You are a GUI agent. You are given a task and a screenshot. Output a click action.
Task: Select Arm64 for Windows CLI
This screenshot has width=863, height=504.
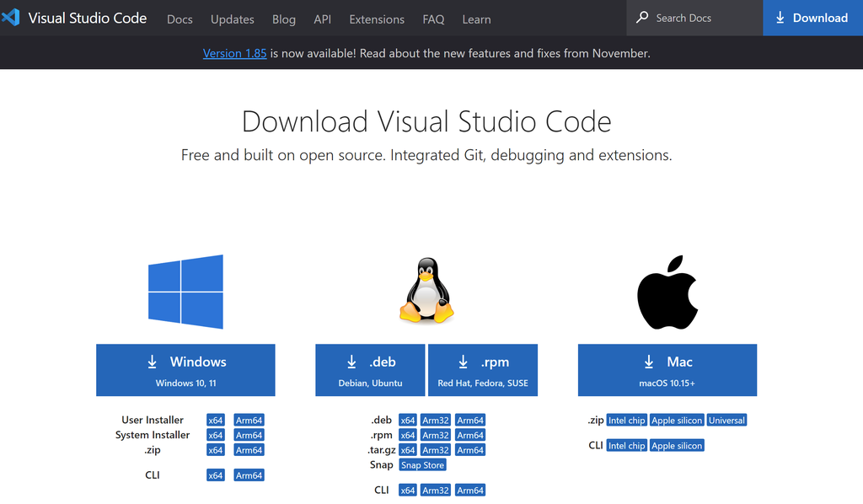pyautogui.click(x=249, y=475)
